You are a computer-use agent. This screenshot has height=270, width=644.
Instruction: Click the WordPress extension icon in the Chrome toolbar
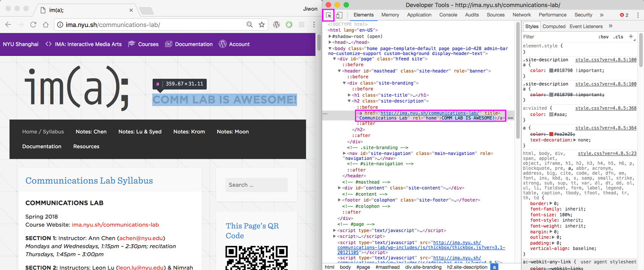click(276, 25)
